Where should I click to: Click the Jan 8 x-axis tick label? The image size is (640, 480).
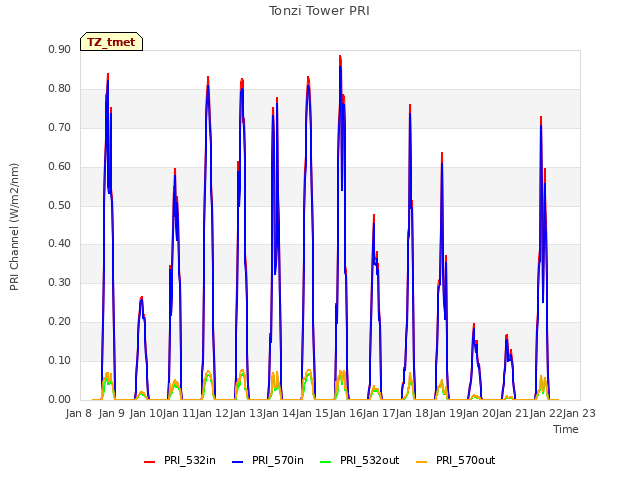point(79,413)
